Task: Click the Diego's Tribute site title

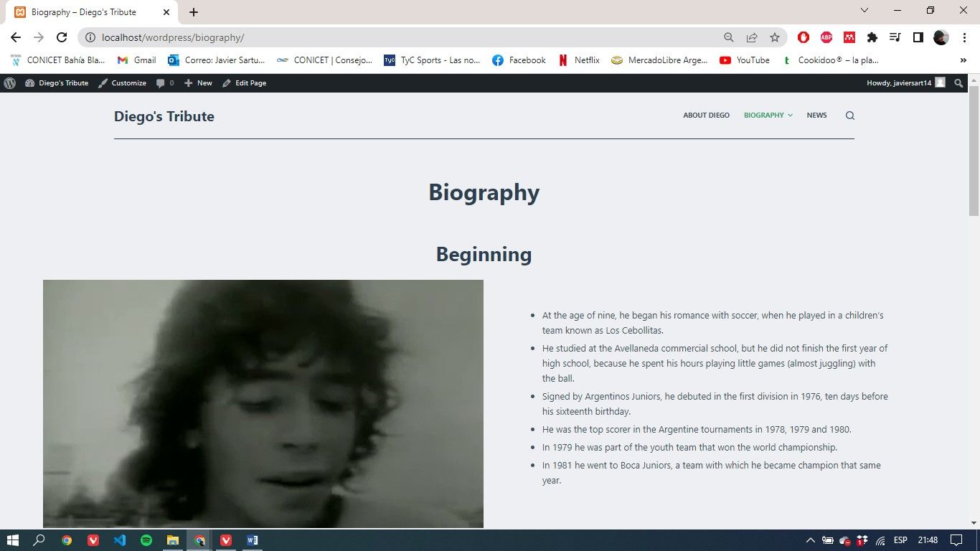Action: click(x=164, y=116)
